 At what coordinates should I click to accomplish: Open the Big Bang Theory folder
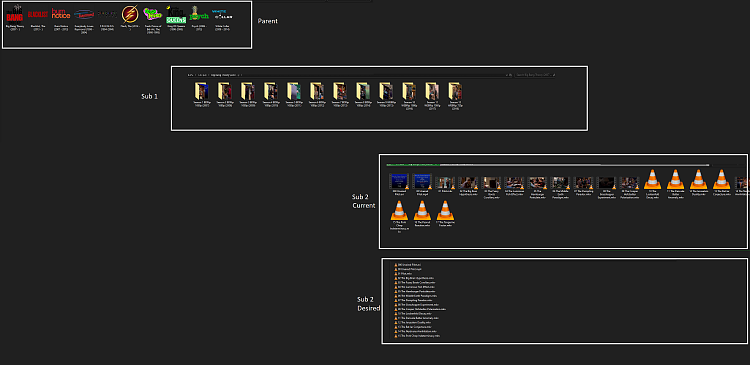15,19
